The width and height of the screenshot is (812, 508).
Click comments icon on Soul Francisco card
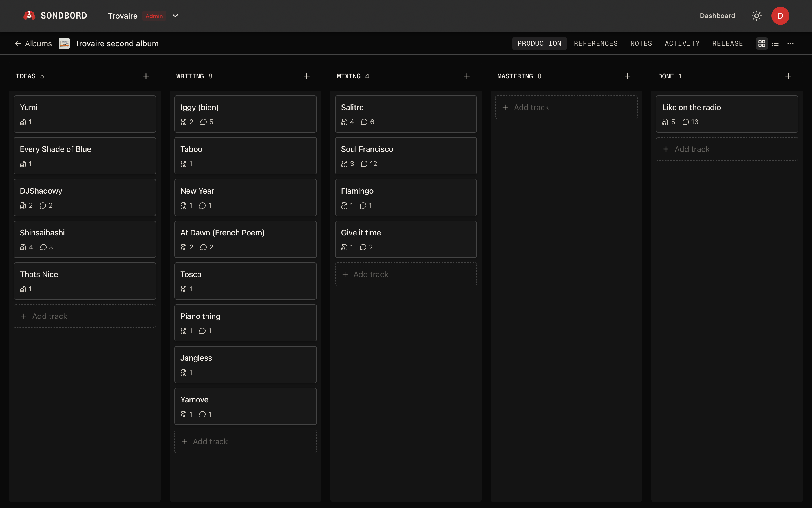pos(364,164)
